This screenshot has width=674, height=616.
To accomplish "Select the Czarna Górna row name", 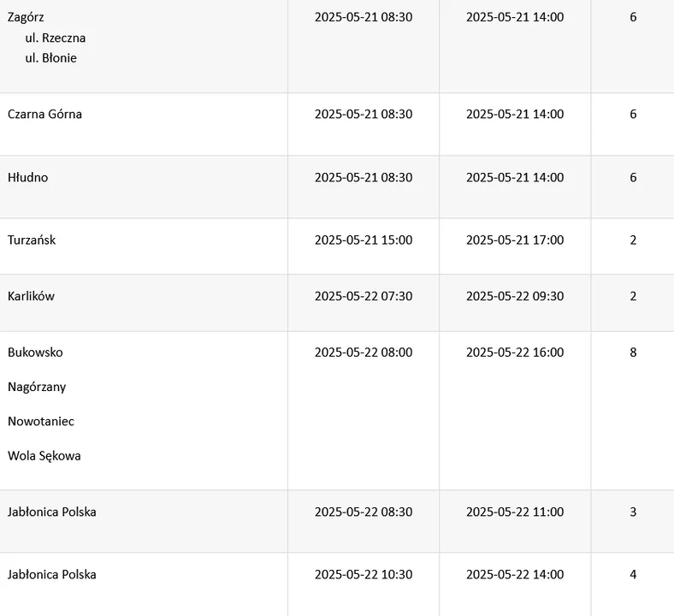I will (x=44, y=114).
